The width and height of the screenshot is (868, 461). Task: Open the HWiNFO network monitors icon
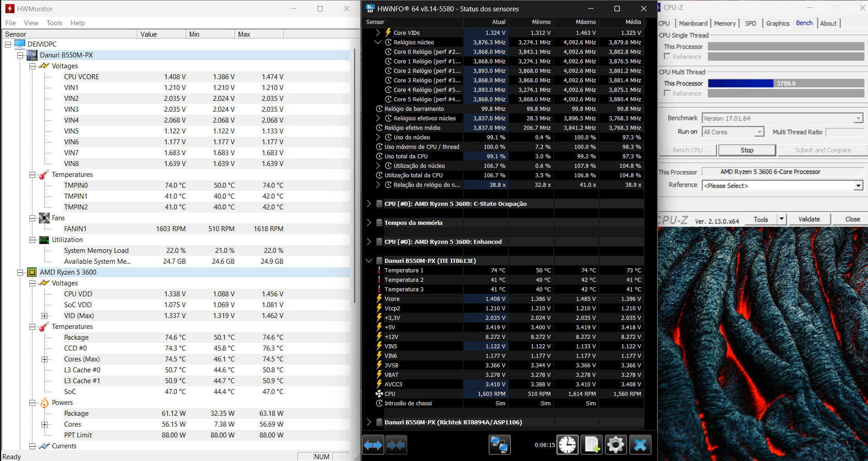pos(500,445)
